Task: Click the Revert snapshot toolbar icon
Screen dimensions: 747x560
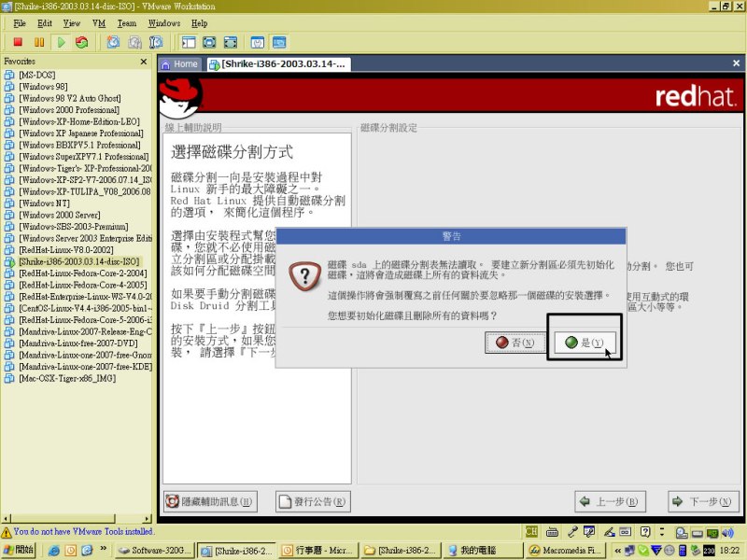Action: click(x=134, y=42)
